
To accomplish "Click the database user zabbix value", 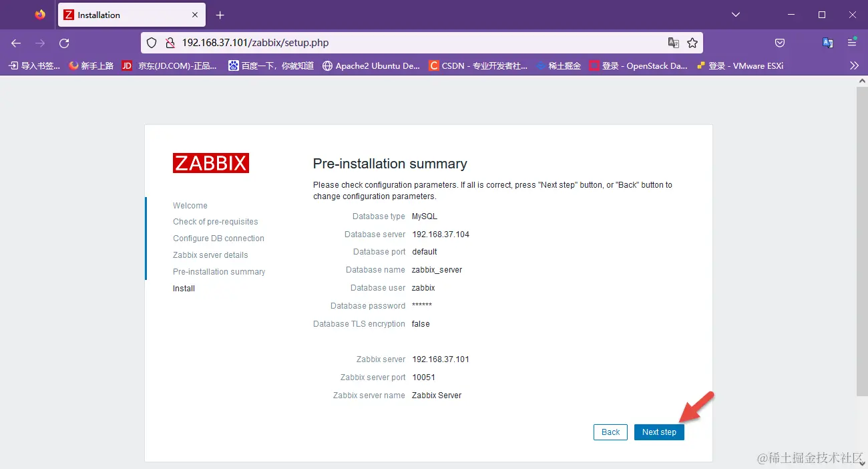I will 423,288.
